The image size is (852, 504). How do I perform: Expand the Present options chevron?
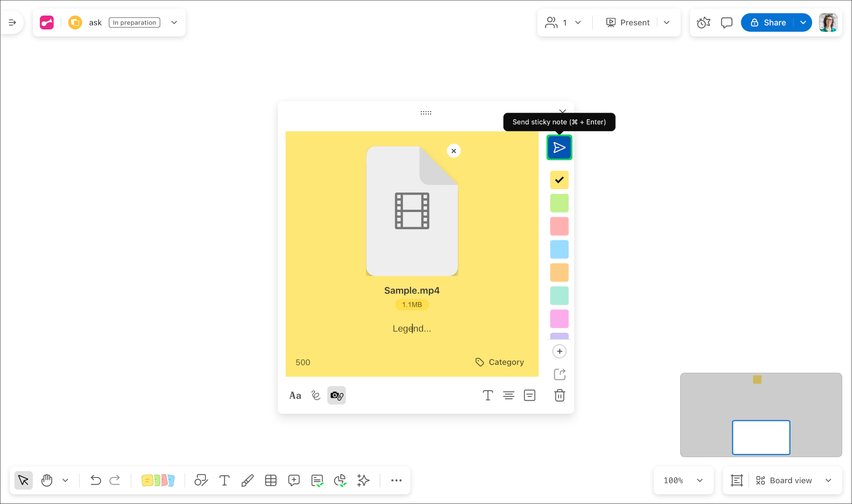pos(667,22)
